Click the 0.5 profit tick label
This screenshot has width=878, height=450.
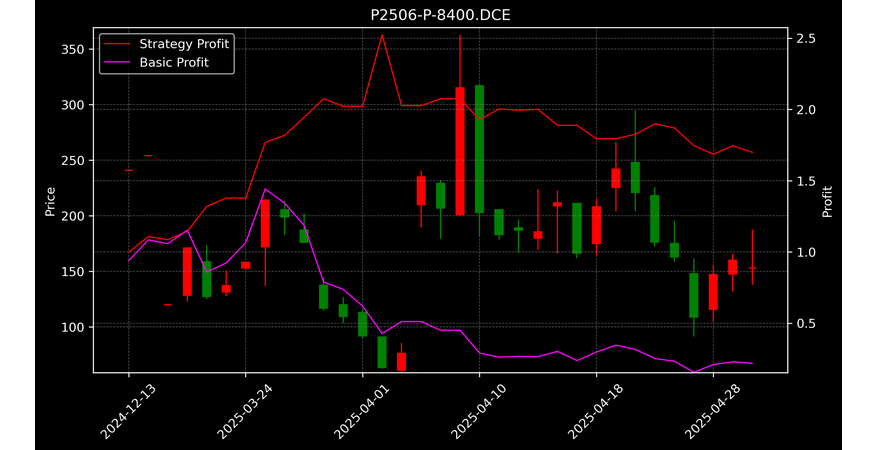coord(805,324)
